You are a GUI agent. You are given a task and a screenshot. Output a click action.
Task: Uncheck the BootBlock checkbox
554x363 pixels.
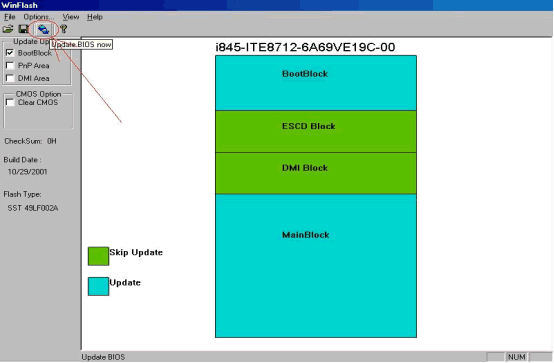10,53
